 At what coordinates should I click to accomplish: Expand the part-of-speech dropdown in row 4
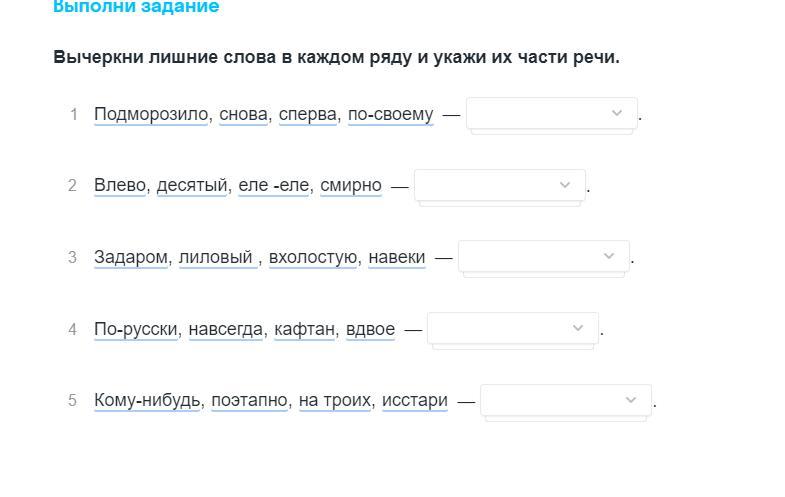tap(512, 329)
